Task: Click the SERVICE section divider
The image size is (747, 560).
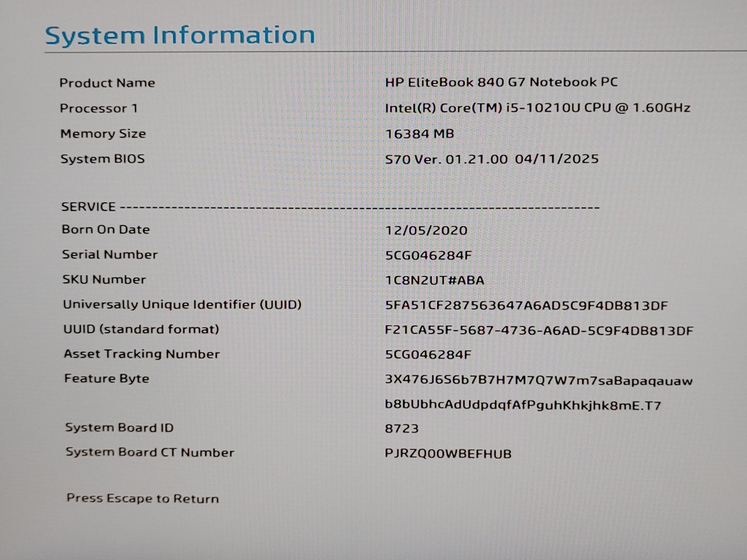Action: 329,206
